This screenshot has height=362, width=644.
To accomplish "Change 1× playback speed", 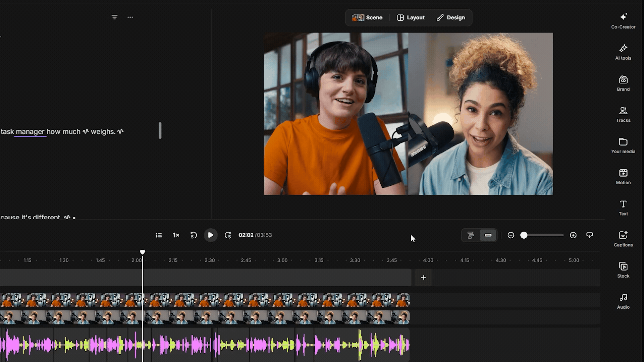I will pos(176,235).
